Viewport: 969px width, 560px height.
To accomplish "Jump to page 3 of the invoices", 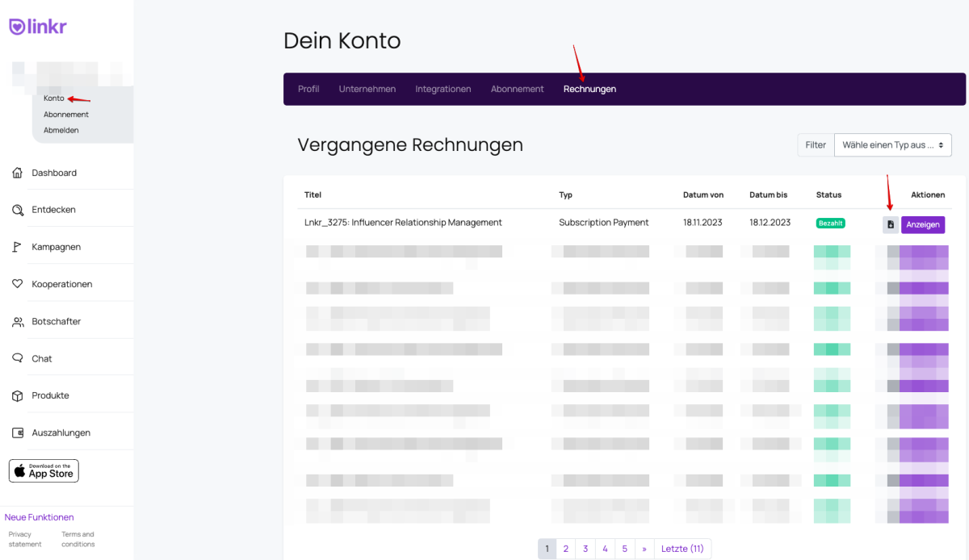I will 585,549.
